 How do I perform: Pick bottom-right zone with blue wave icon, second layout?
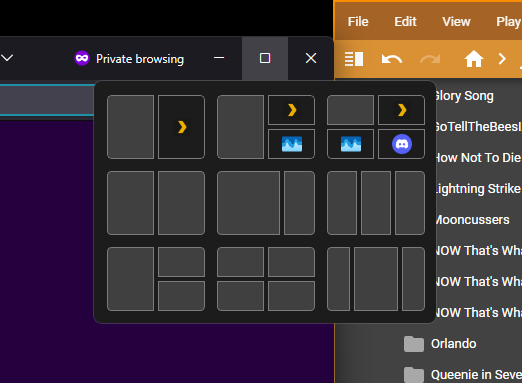pyautogui.click(x=291, y=144)
